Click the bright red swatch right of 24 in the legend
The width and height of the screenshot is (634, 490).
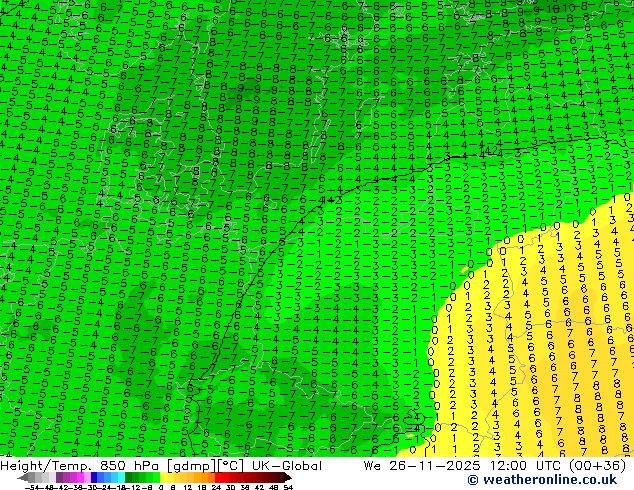[218, 478]
